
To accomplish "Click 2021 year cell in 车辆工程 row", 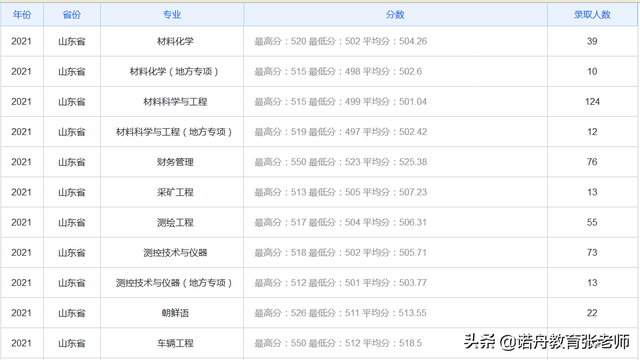I will click(21, 343).
